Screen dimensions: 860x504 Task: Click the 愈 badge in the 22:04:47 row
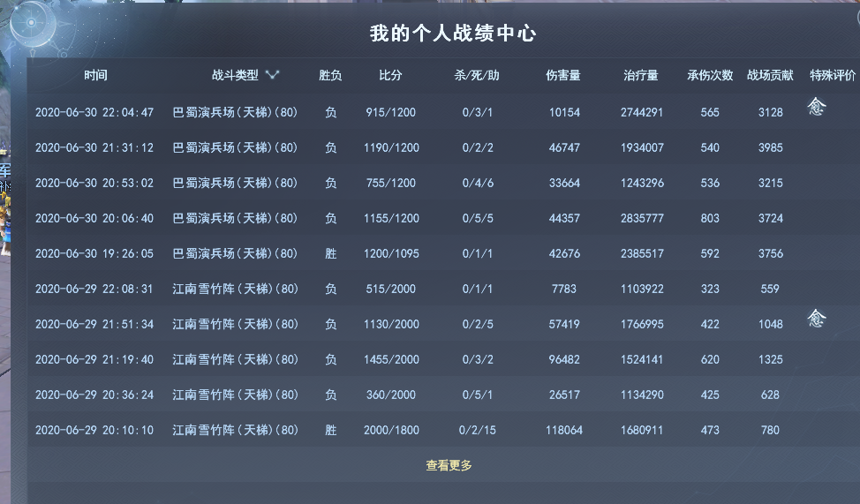[x=816, y=107]
